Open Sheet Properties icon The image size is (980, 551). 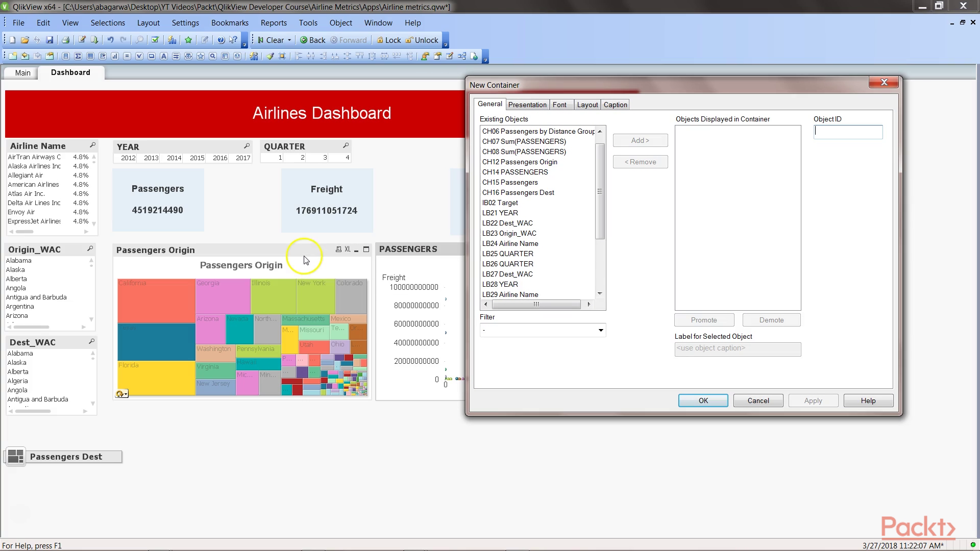click(x=50, y=56)
